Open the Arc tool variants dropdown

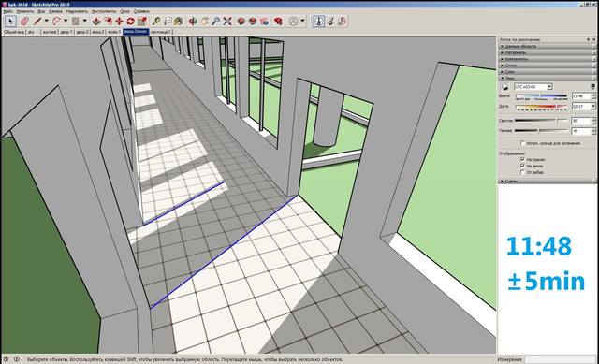pos(66,22)
